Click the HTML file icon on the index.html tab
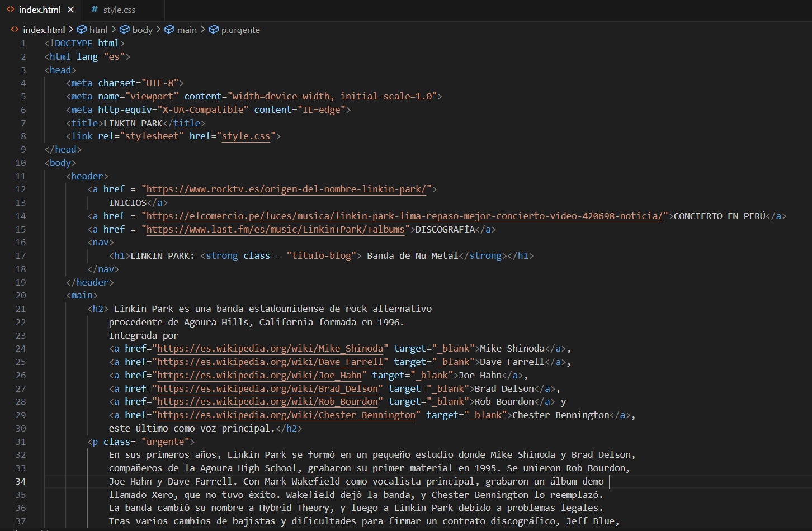The image size is (812, 531). click(x=10, y=10)
